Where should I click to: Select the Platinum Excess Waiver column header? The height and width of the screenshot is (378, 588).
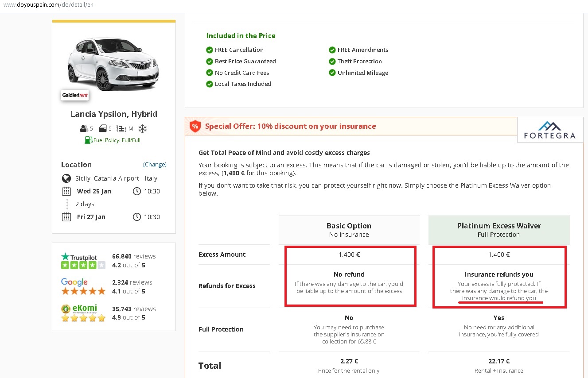[x=499, y=230]
